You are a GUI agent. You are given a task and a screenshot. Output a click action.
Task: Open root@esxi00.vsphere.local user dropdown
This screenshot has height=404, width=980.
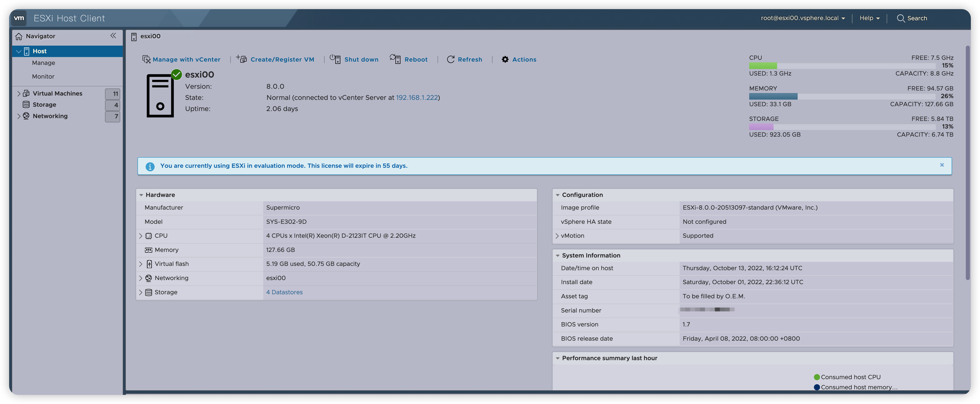click(803, 18)
